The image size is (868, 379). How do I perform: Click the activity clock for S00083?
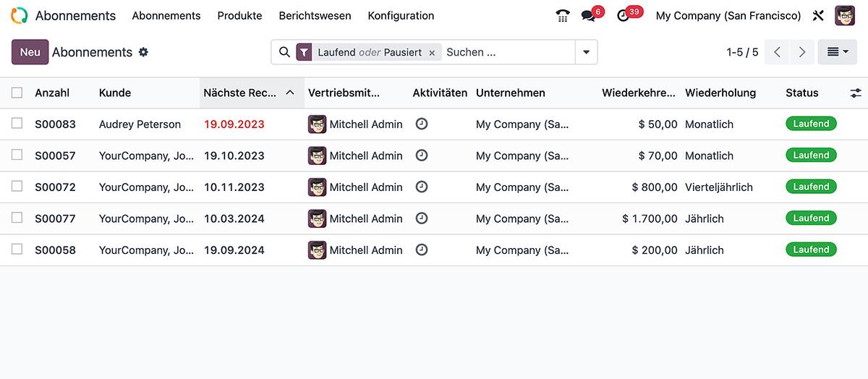point(422,124)
